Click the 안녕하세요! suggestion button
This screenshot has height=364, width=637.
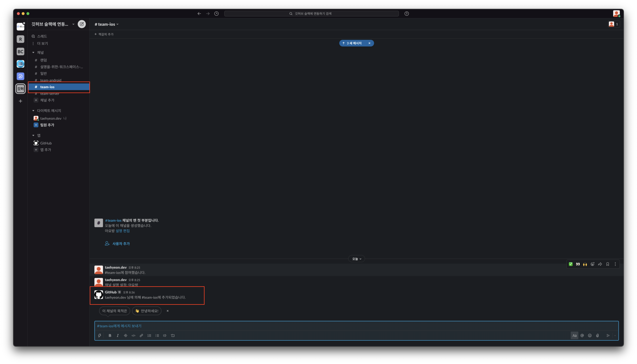(x=147, y=311)
